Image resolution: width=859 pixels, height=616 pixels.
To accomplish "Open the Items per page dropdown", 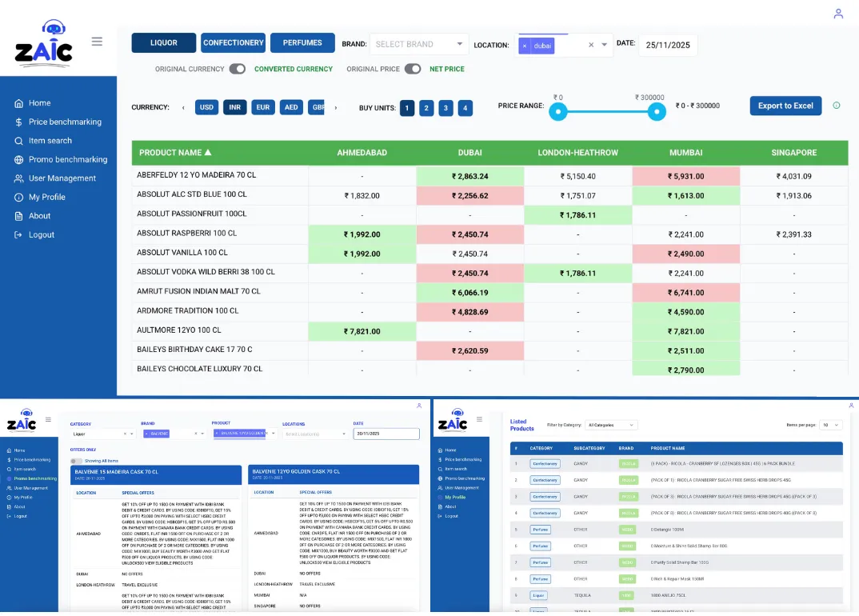I will [831, 425].
